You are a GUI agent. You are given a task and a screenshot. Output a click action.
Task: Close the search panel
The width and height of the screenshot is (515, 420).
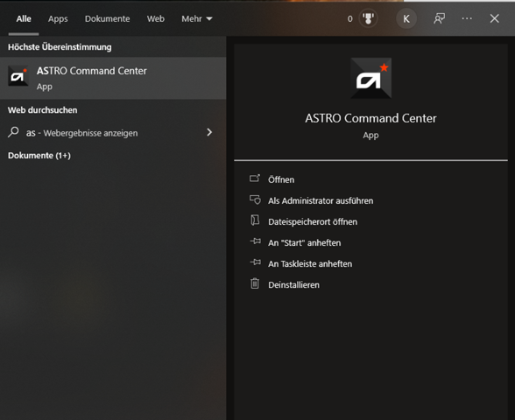pos(494,18)
